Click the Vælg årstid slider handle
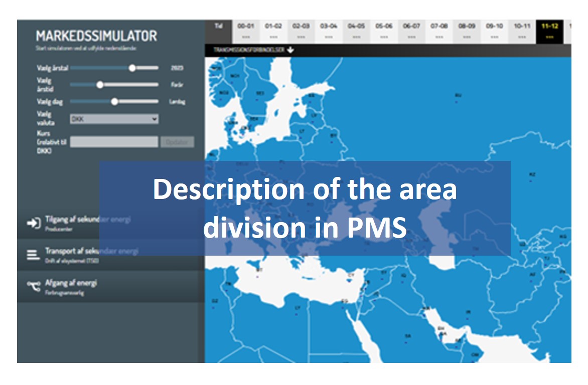 click(x=100, y=85)
